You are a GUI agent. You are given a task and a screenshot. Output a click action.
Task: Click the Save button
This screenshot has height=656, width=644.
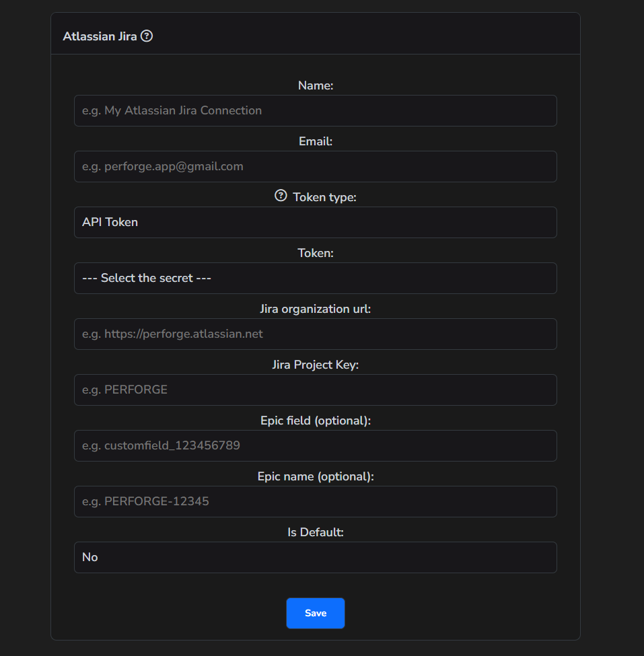point(315,613)
